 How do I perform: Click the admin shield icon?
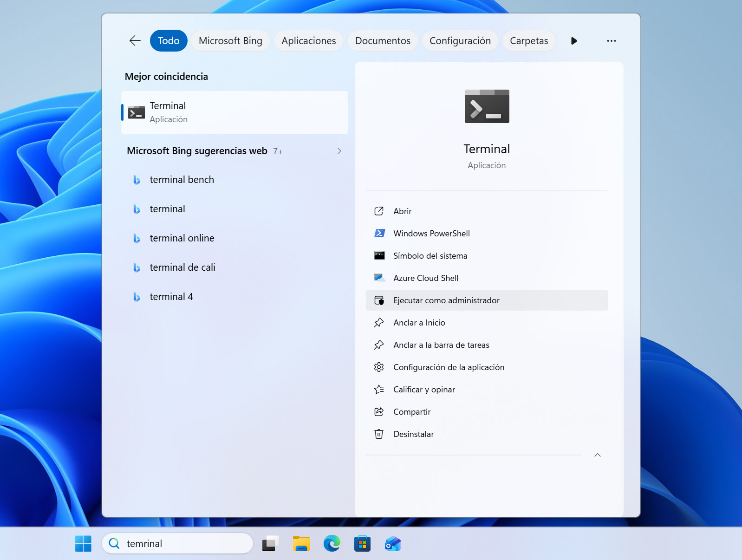(379, 300)
